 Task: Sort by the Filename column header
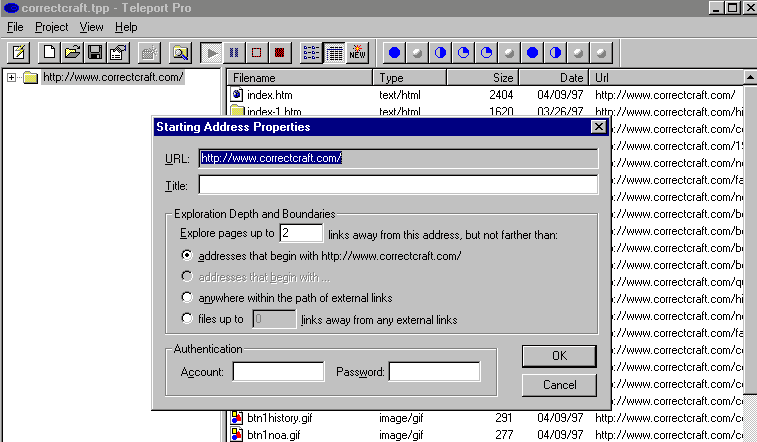(x=300, y=78)
